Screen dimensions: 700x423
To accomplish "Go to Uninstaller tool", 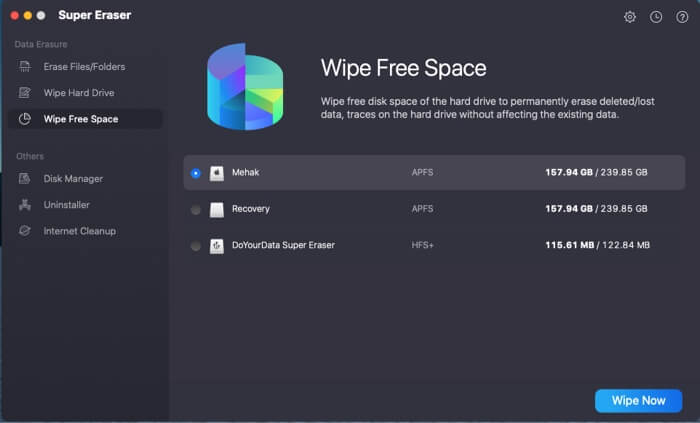I will 85,205.
